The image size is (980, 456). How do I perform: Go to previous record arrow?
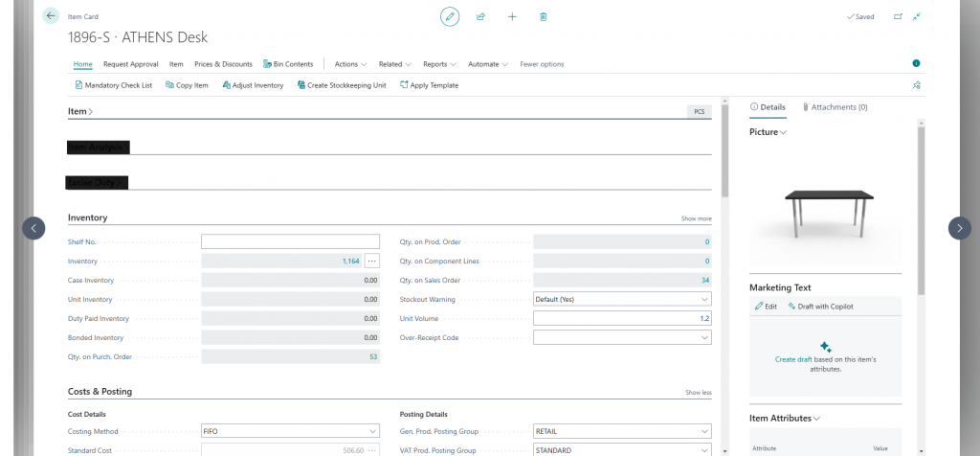click(33, 228)
